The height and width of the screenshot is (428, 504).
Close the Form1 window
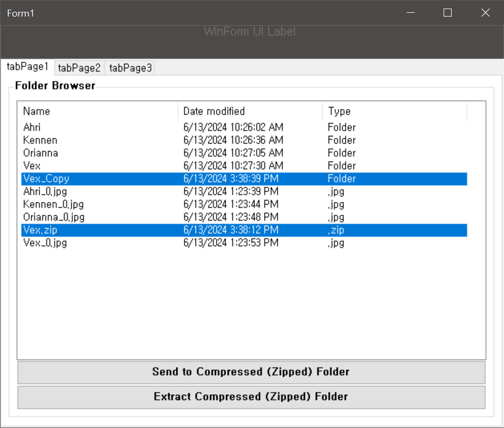click(485, 13)
